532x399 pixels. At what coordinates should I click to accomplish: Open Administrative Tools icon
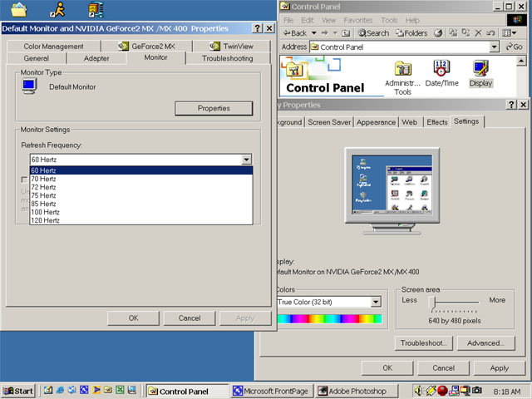(x=403, y=76)
